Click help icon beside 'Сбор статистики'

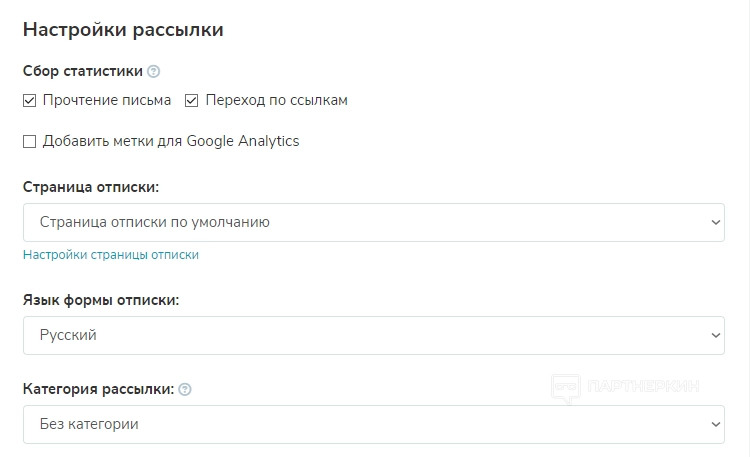[x=153, y=72]
